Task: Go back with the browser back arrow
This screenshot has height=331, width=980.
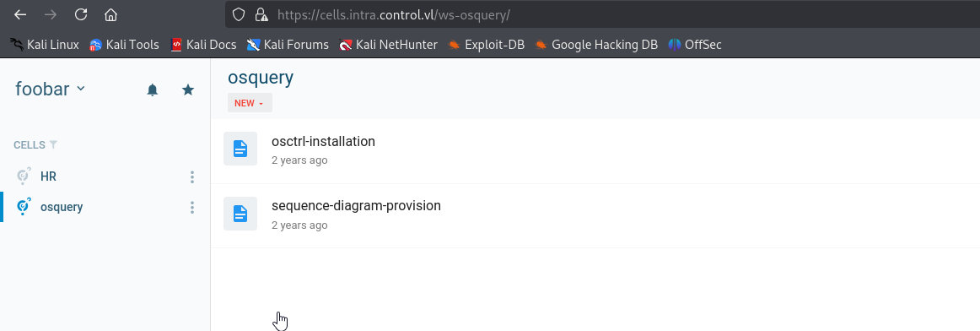Action: coord(20,14)
